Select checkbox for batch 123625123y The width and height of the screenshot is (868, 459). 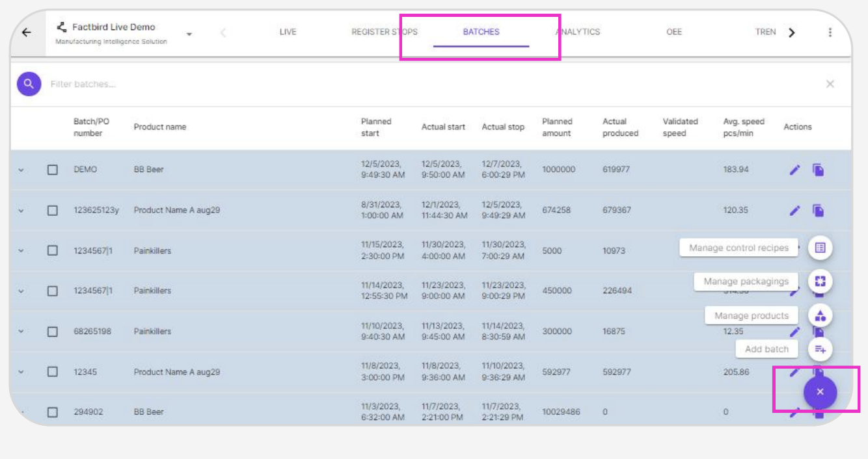click(x=53, y=211)
